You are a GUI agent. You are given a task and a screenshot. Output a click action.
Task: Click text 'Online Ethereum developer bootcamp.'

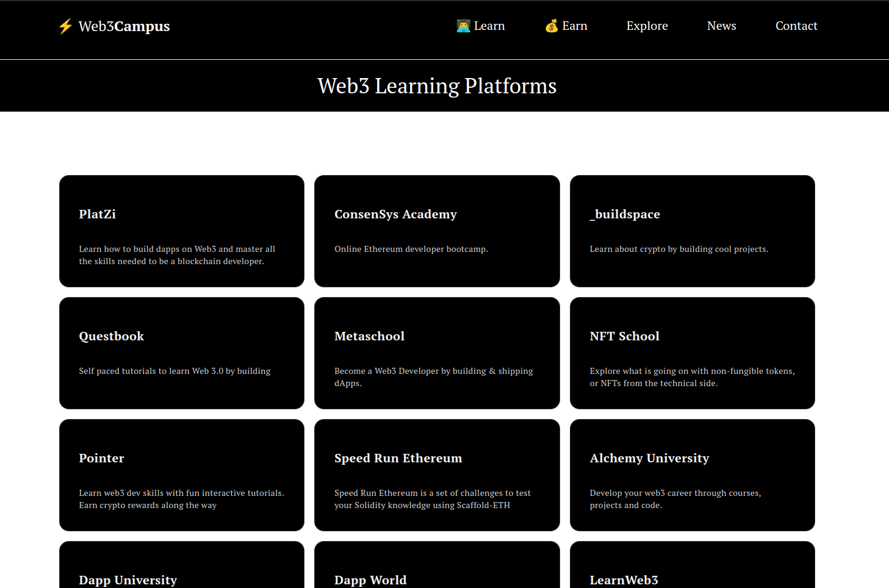tap(411, 249)
